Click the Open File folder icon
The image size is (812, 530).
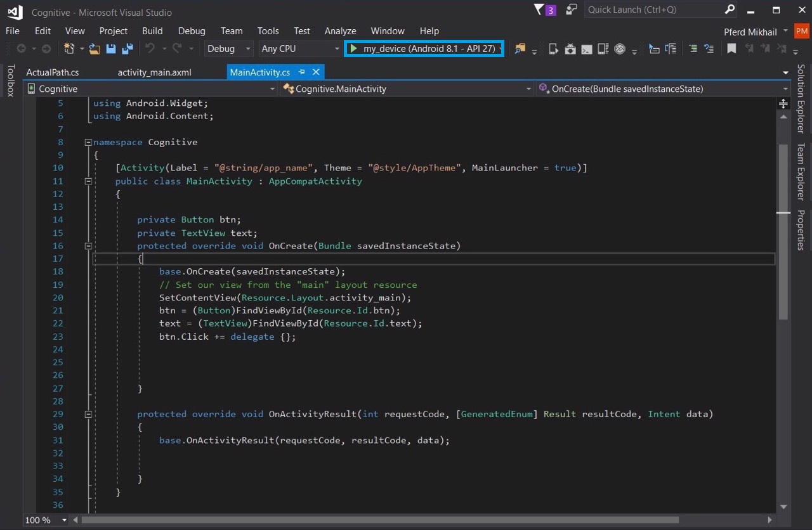click(x=95, y=49)
